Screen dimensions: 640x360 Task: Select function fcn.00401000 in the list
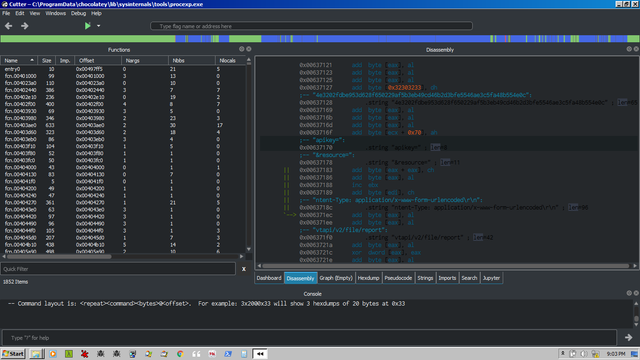click(x=122, y=76)
